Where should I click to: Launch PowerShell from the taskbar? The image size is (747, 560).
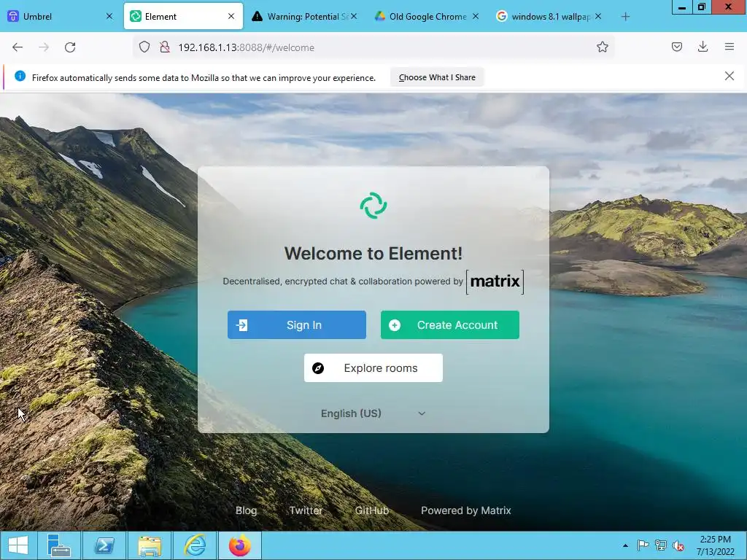[x=104, y=545]
